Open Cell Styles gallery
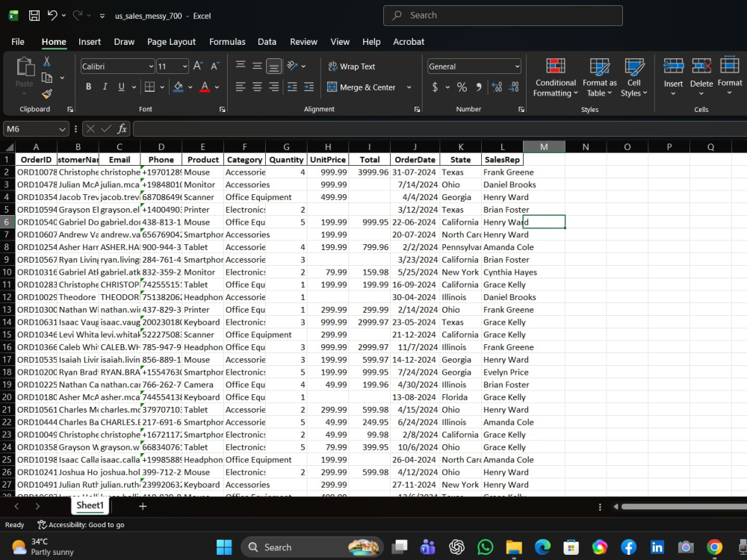This screenshot has width=747, height=560. [634, 77]
